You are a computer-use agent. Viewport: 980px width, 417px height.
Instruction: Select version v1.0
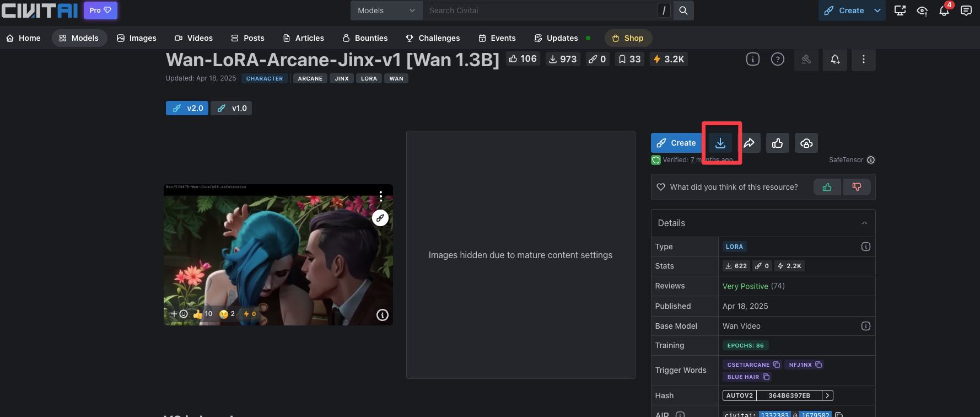coord(231,108)
